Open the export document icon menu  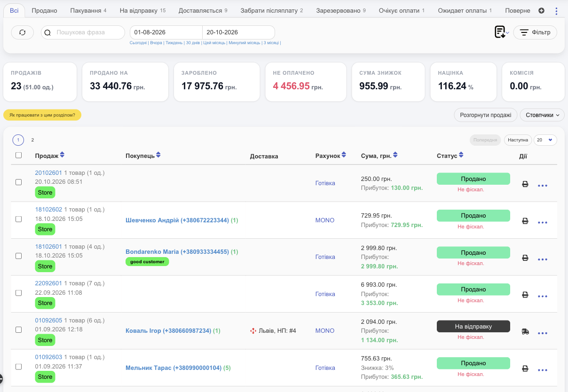tap(501, 32)
